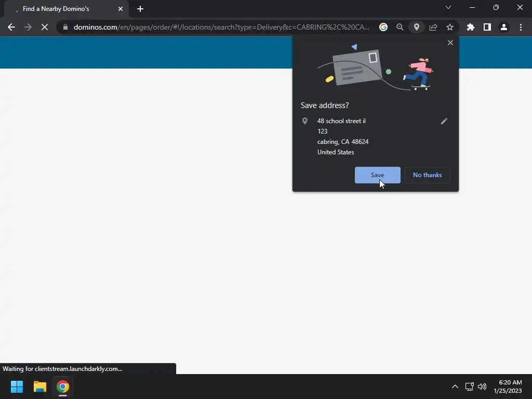Bookmark this tab with the star
The image size is (532, 399).
point(450,27)
